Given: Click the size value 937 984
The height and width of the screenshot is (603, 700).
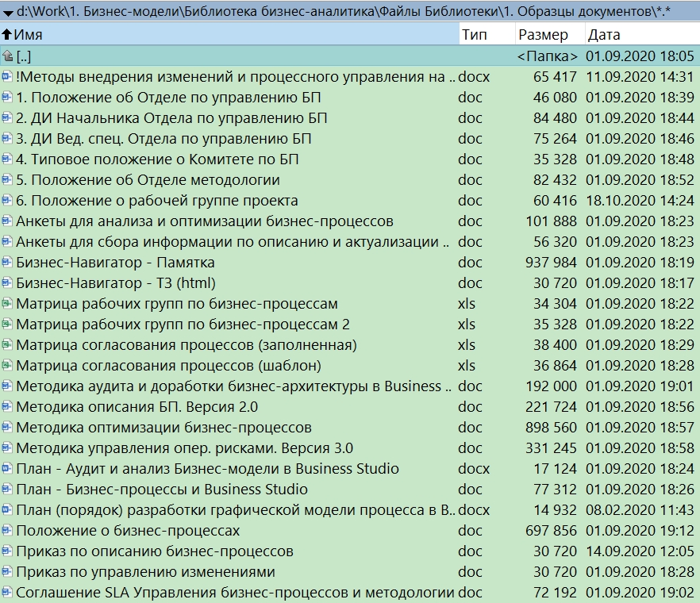Looking at the screenshot, I should [551, 262].
